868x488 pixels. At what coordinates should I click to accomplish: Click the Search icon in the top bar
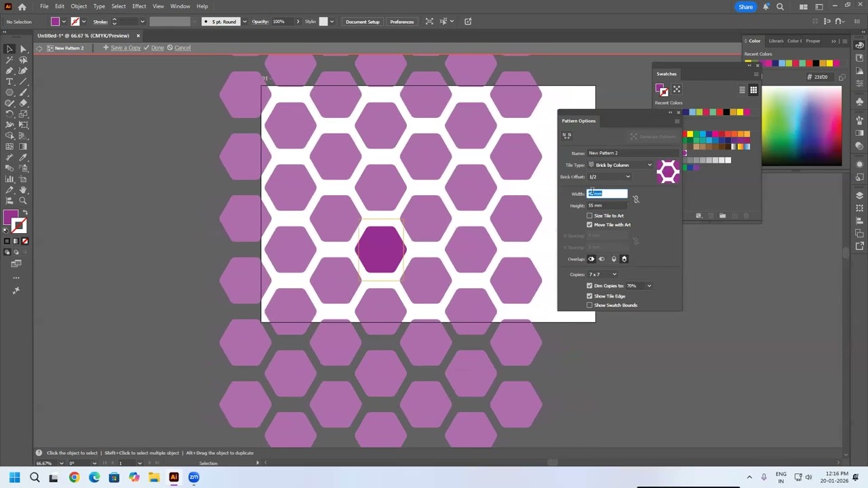(780, 7)
